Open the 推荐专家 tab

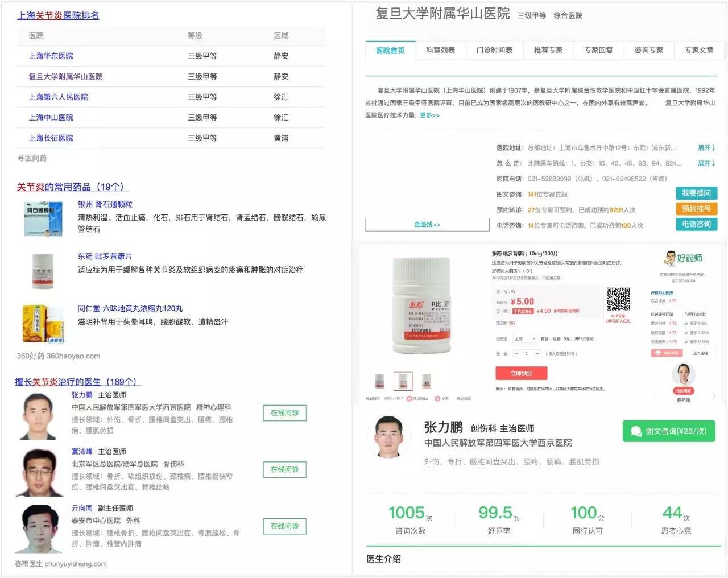click(x=548, y=51)
